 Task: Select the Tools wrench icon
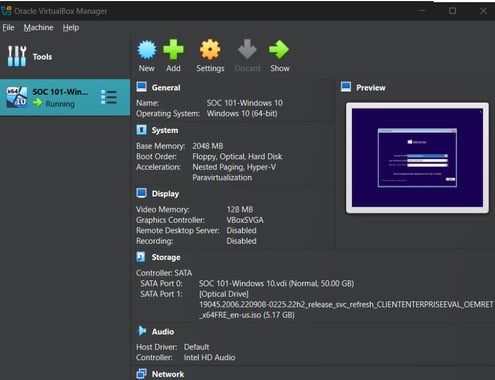pyautogui.click(x=17, y=56)
